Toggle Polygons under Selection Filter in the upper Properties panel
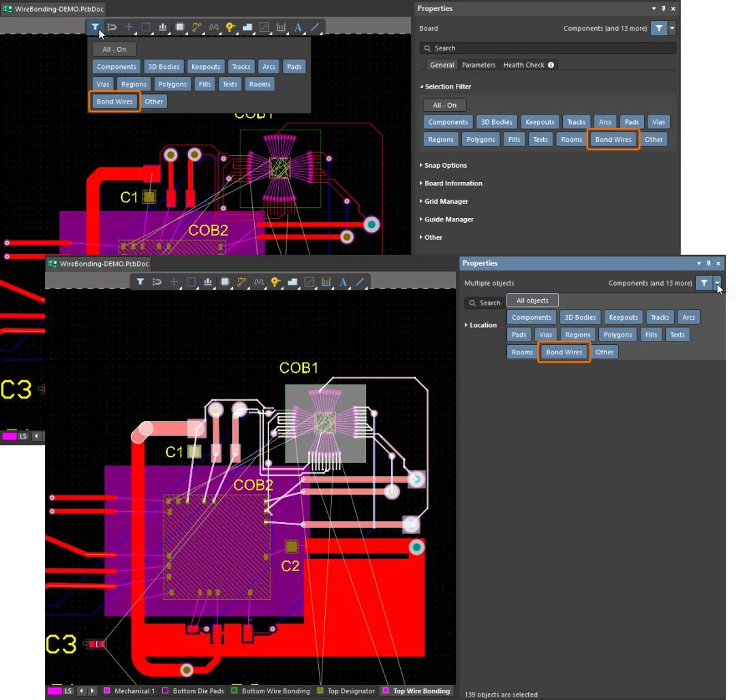736x700 pixels. pyautogui.click(x=480, y=140)
